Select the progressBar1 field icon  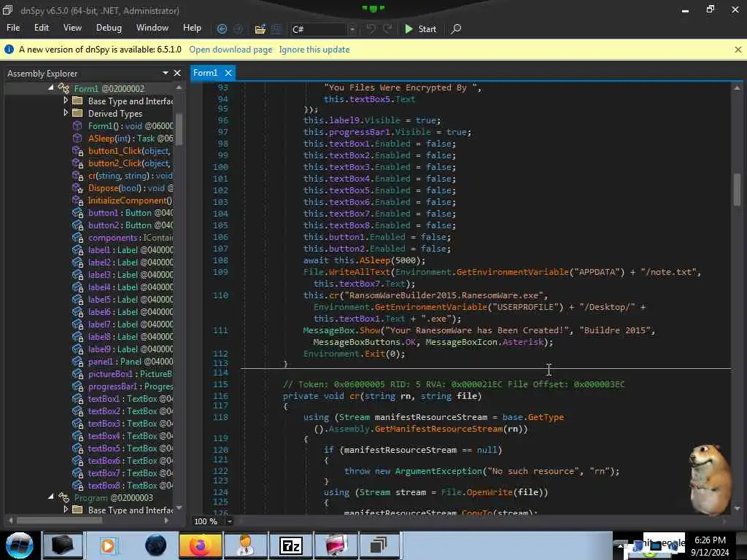tap(77, 386)
